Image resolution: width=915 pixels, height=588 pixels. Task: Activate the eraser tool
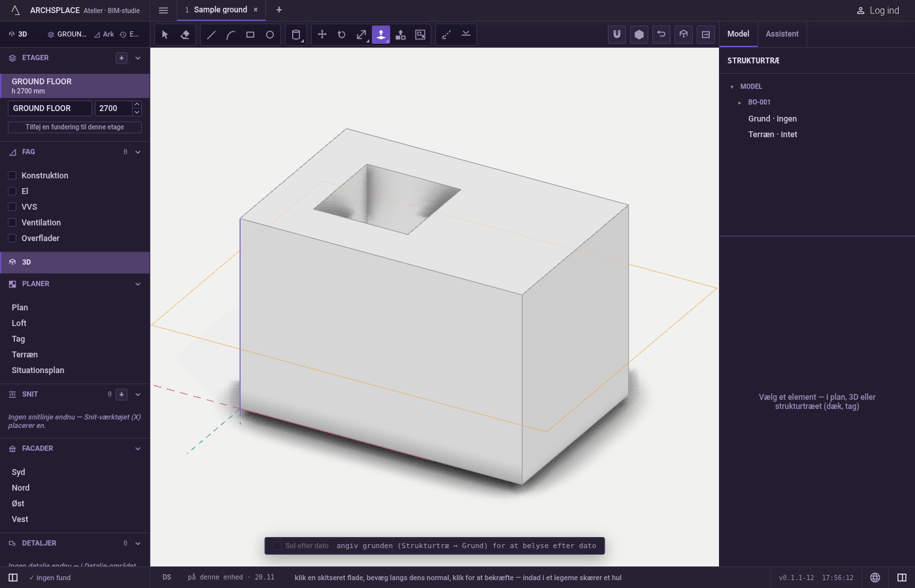(x=185, y=35)
